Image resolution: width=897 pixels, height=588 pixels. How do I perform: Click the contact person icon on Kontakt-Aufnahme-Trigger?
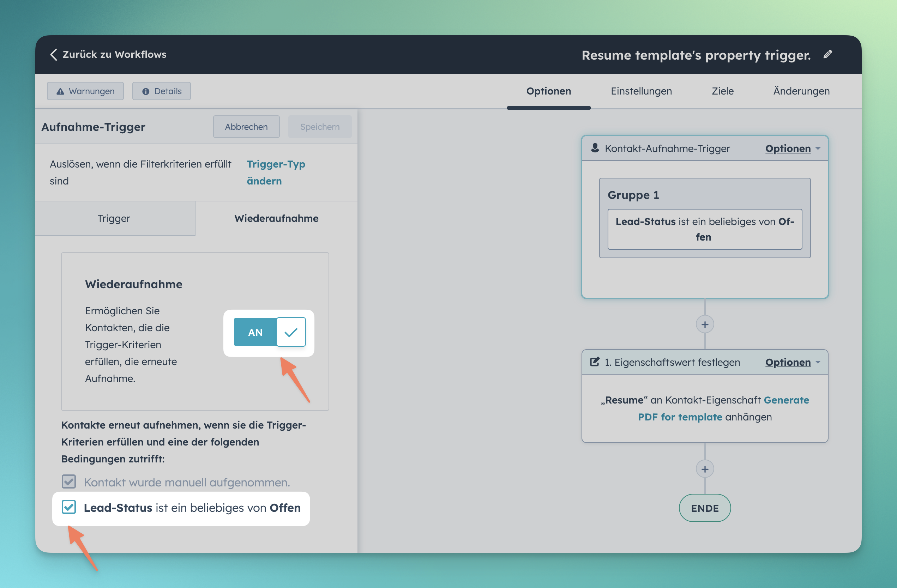pos(595,148)
